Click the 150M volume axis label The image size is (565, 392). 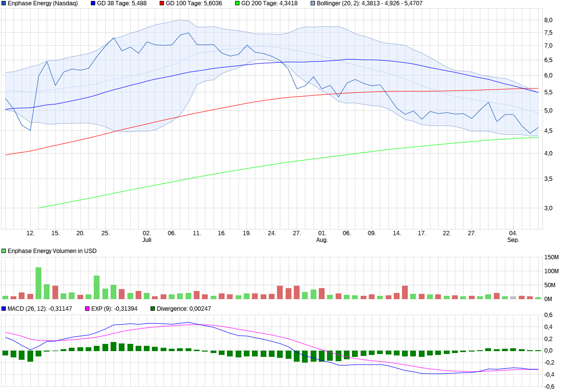tap(552, 258)
